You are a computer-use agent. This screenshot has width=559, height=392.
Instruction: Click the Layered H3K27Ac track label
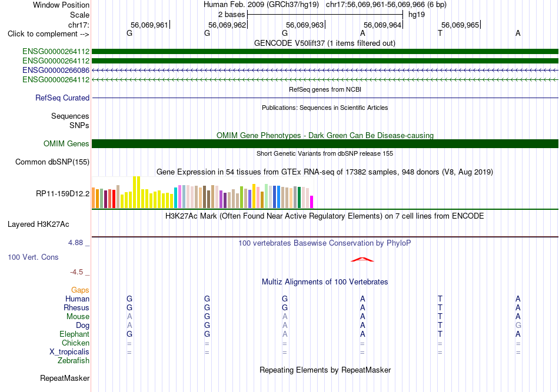(38, 224)
